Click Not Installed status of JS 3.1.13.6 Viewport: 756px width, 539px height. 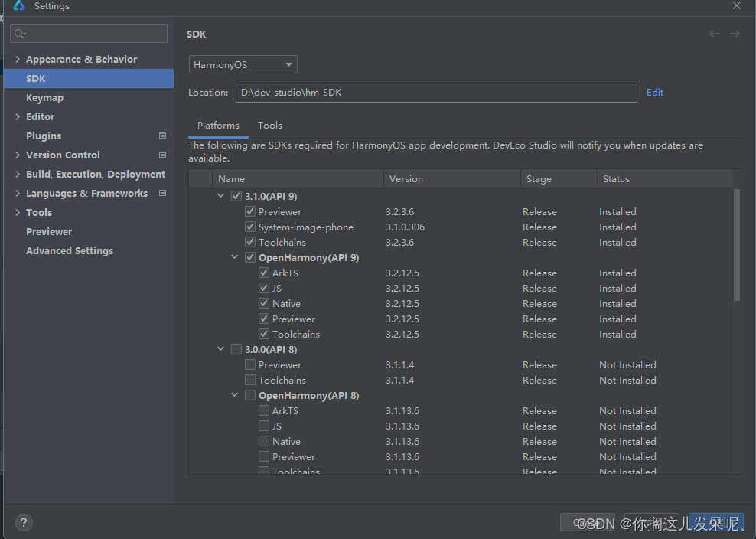pyautogui.click(x=627, y=426)
